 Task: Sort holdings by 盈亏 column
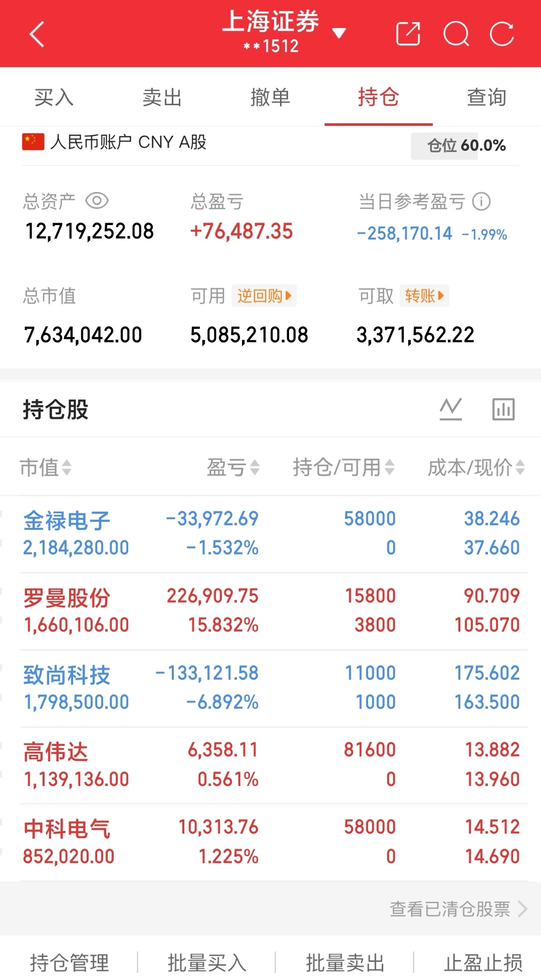233,467
